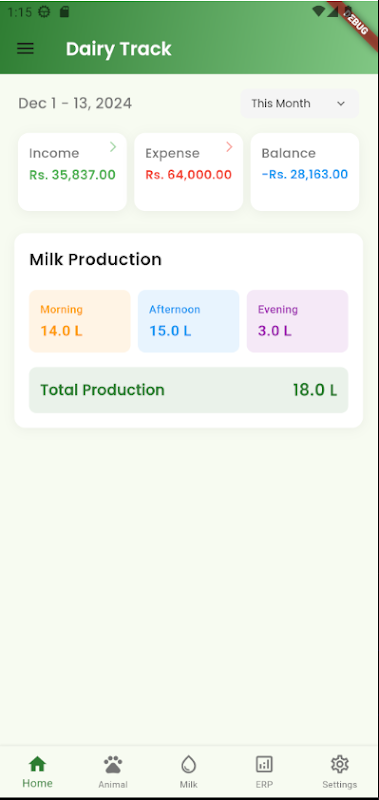Tap the wifi status icon

pos(318,11)
